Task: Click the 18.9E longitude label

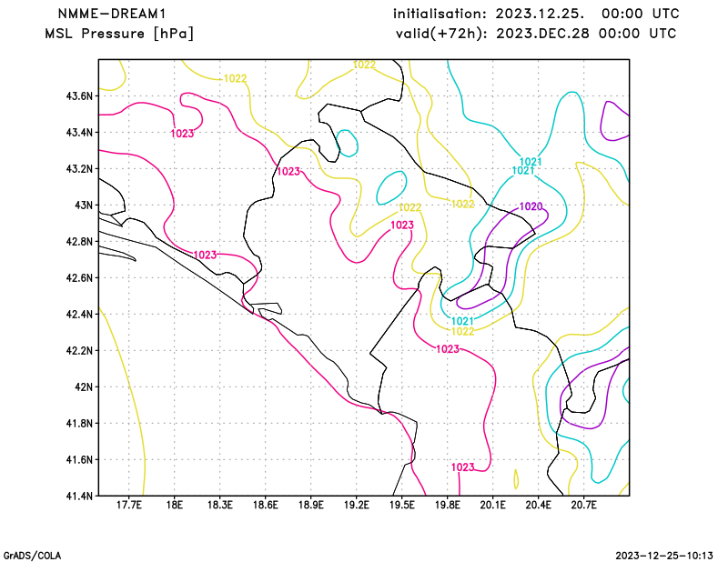Action: point(310,506)
